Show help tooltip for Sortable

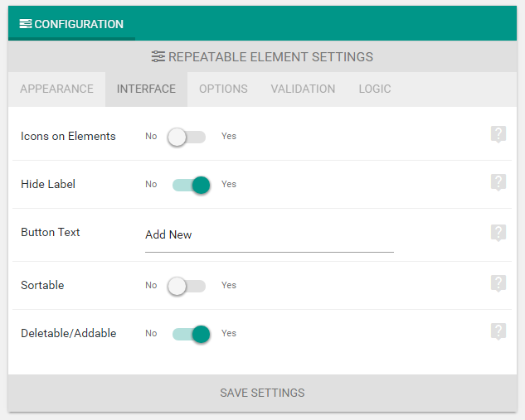(x=498, y=283)
